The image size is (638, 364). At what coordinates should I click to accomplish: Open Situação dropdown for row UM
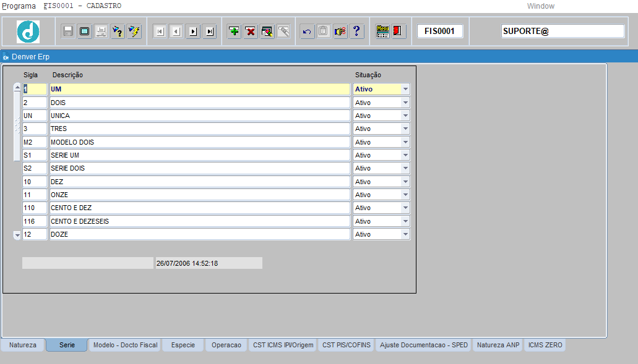[x=405, y=89]
